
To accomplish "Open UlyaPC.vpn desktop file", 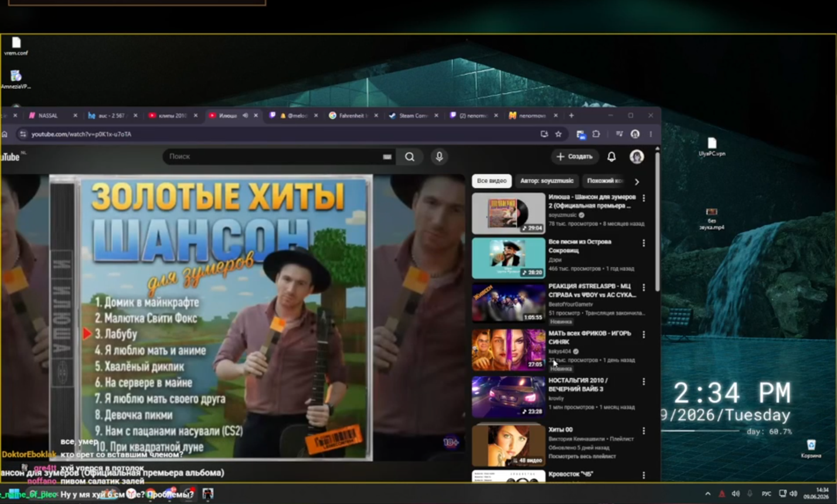I will click(712, 147).
